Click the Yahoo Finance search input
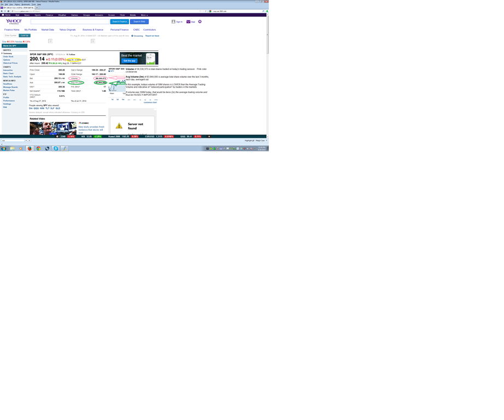 pos(70,21)
